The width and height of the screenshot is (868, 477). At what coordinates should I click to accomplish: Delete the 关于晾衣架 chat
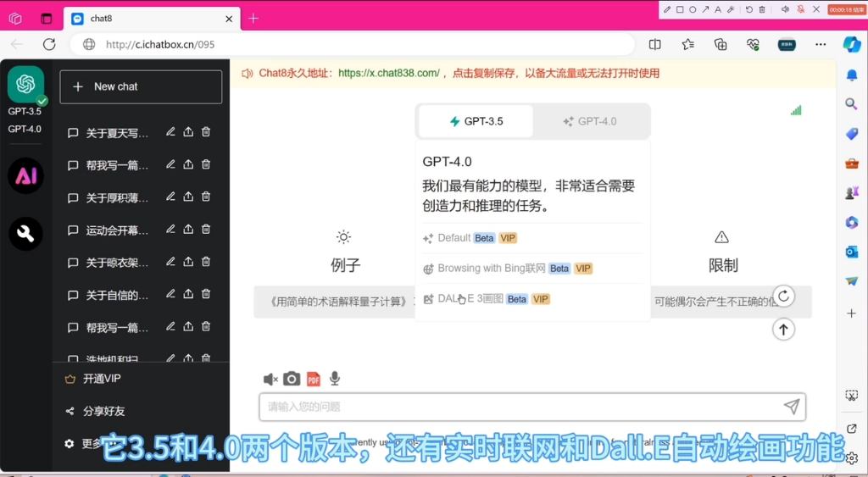[x=206, y=261]
